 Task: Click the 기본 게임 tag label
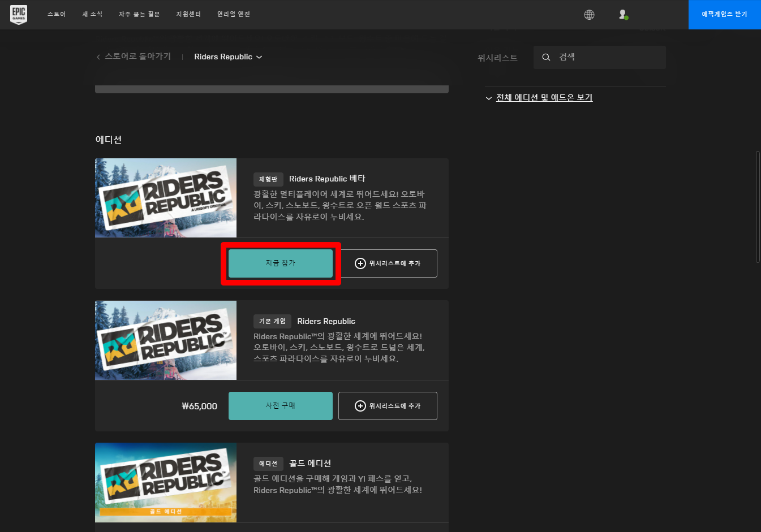pyautogui.click(x=272, y=321)
